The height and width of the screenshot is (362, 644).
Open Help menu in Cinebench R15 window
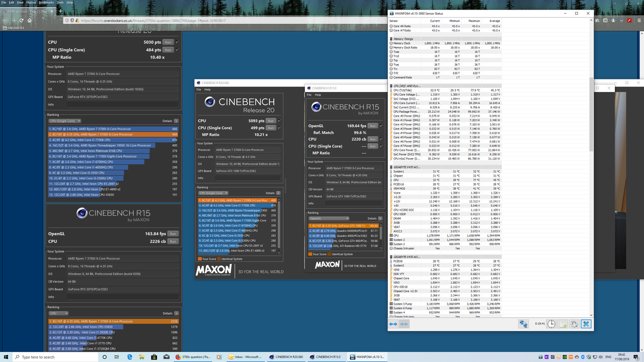[x=317, y=95]
